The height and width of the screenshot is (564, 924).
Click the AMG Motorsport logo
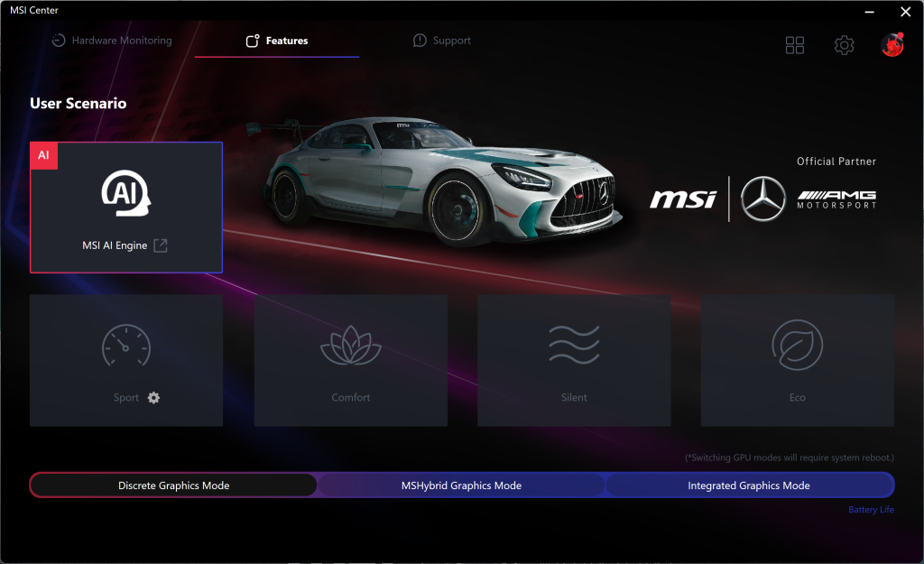[x=836, y=199]
